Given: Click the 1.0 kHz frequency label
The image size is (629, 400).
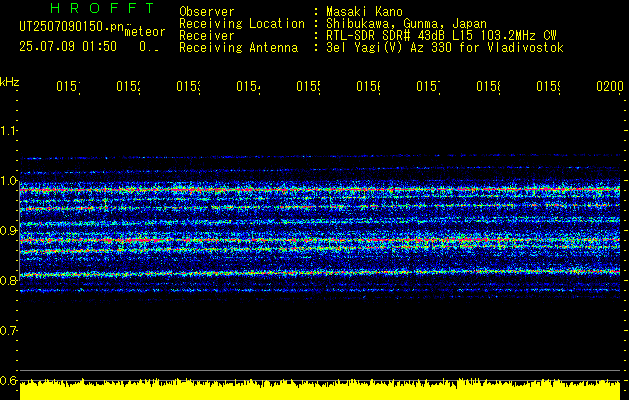Looking at the screenshot, I should [9, 181].
